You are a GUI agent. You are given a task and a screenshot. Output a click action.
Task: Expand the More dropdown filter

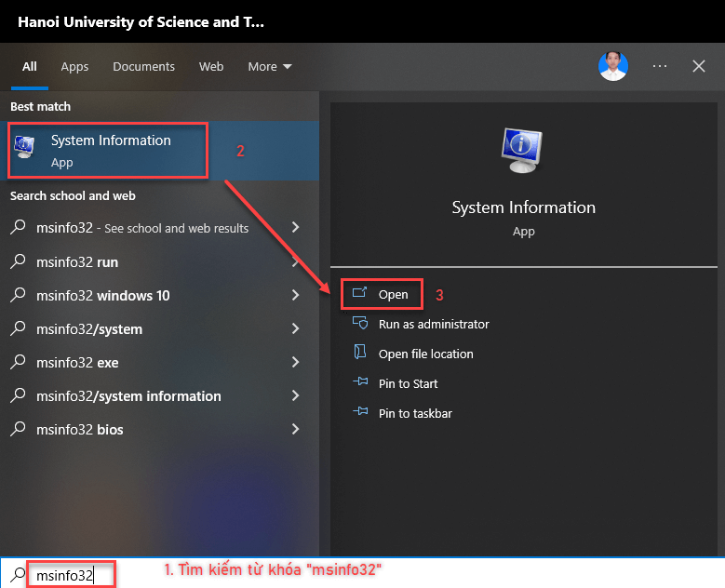click(x=270, y=67)
